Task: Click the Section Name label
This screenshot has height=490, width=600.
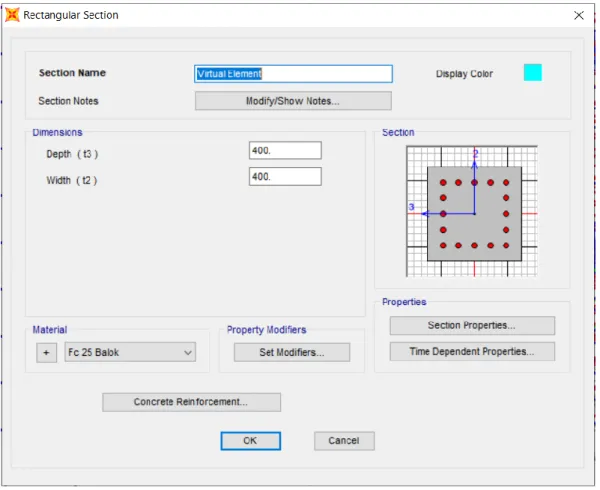Action: point(72,73)
